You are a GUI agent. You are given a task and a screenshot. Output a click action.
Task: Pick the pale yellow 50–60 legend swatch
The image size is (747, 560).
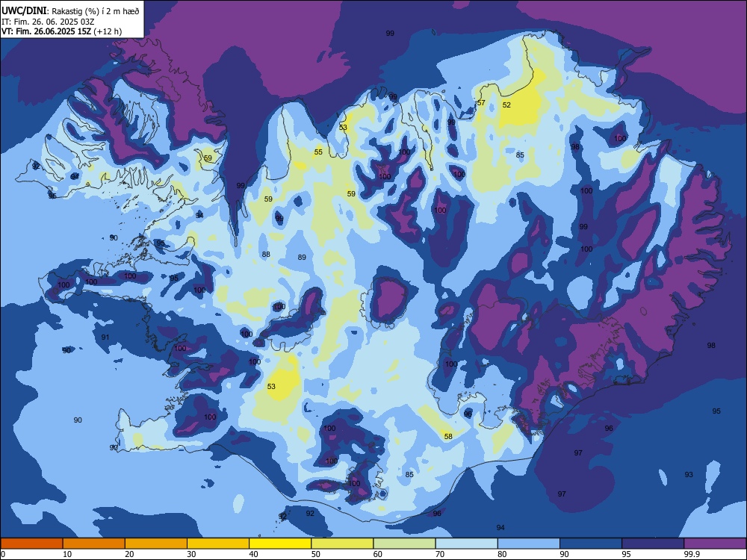[342, 544]
